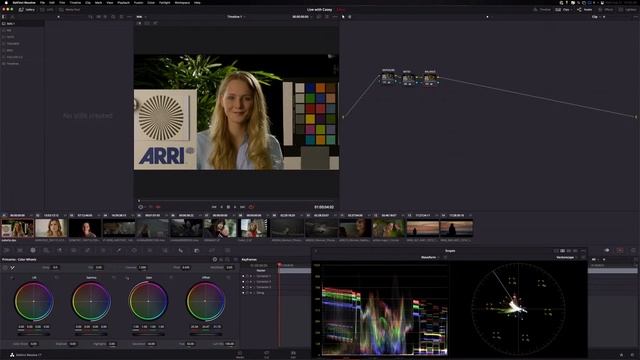Open the Power Window palette
This screenshot has height=360, width=640.
tap(134, 250)
